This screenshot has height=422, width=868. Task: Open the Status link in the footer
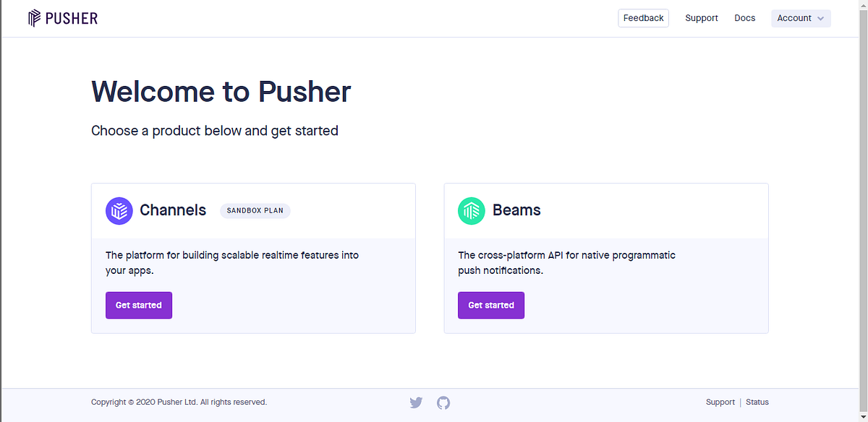tap(757, 402)
